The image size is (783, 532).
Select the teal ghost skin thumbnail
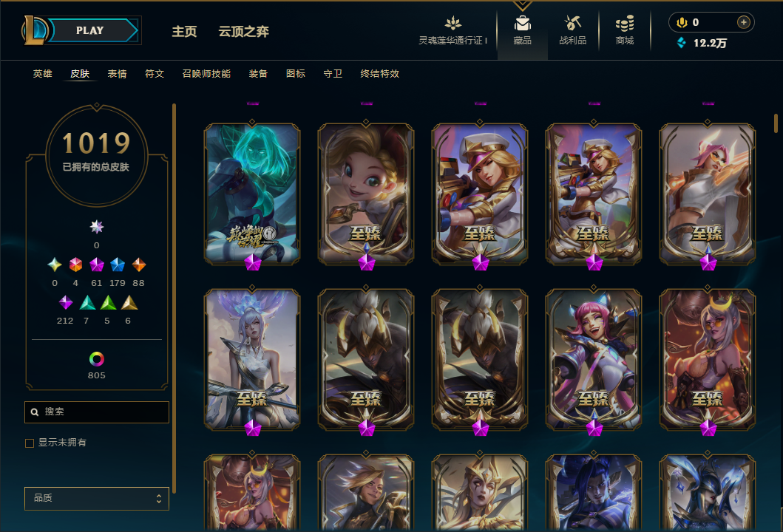click(252, 194)
